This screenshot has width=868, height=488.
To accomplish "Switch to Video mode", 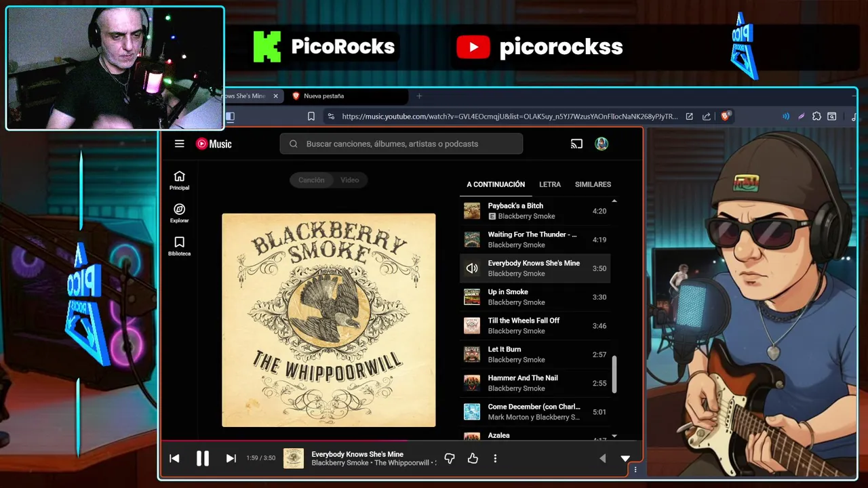I will [350, 180].
